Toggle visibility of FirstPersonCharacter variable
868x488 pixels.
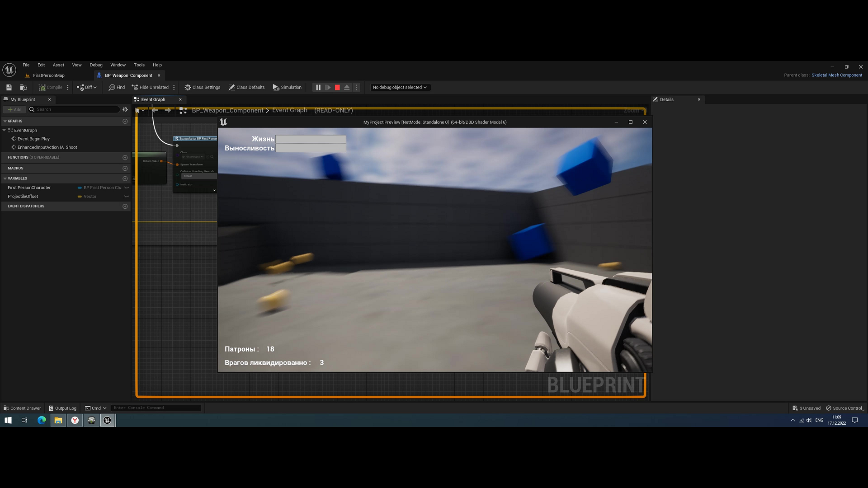tap(127, 188)
